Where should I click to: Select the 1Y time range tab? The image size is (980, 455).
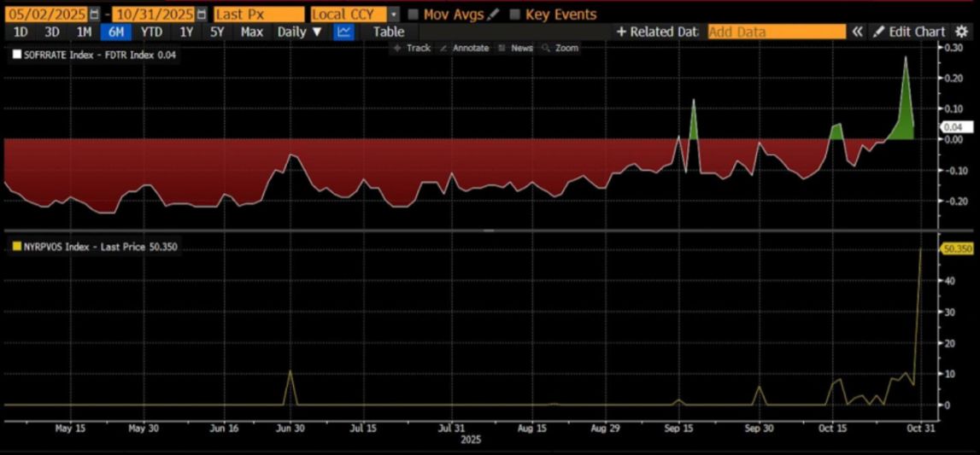pyautogui.click(x=185, y=32)
